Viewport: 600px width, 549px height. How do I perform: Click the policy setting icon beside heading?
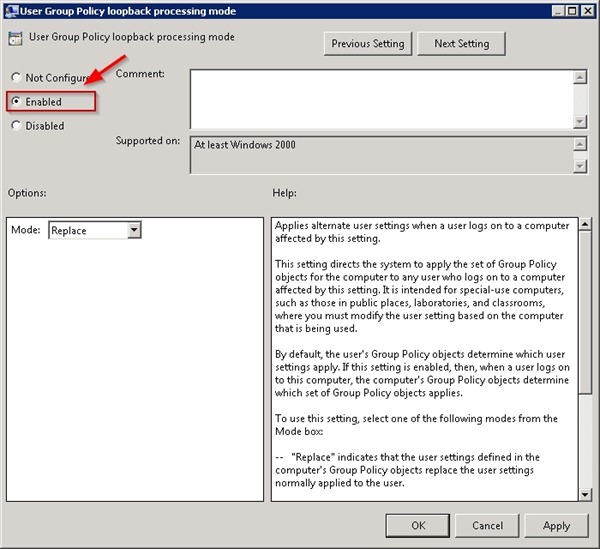click(15, 40)
